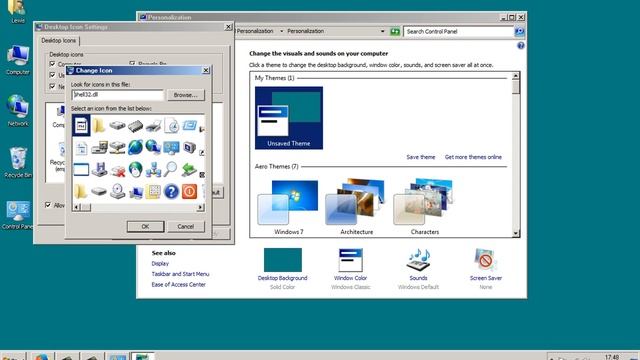This screenshot has width=640, height=360.
Task: Choose the blue question mark help icon
Action: coord(171,191)
